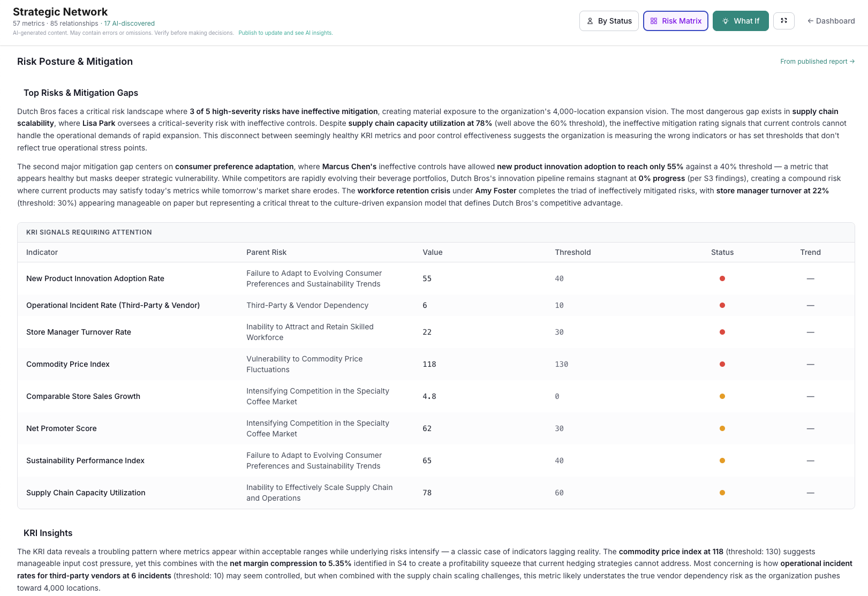The height and width of the screenshot is (596, 868).
Task: Open the What If scenario tool
Action: pos(741,21)
